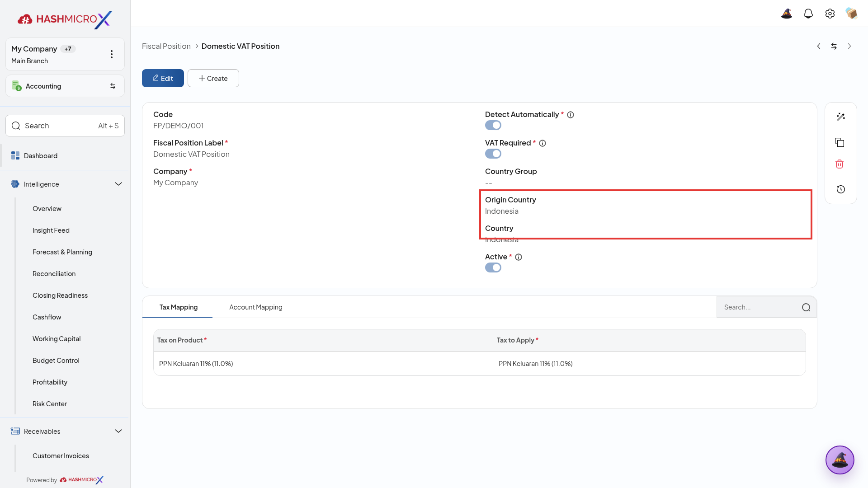The height and width of the screenshot is (488, 868).
Task: Toggle Detect Automatically switch
Action: click(x=493, y=125)
